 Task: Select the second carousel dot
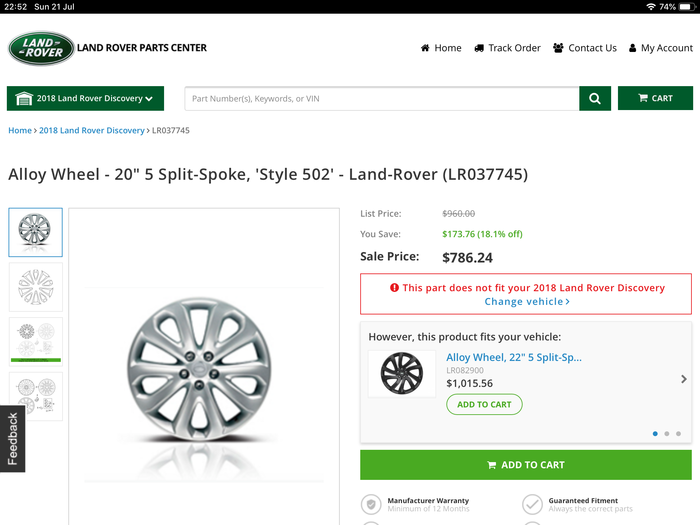pyautogui.click(x=667, y=433)
